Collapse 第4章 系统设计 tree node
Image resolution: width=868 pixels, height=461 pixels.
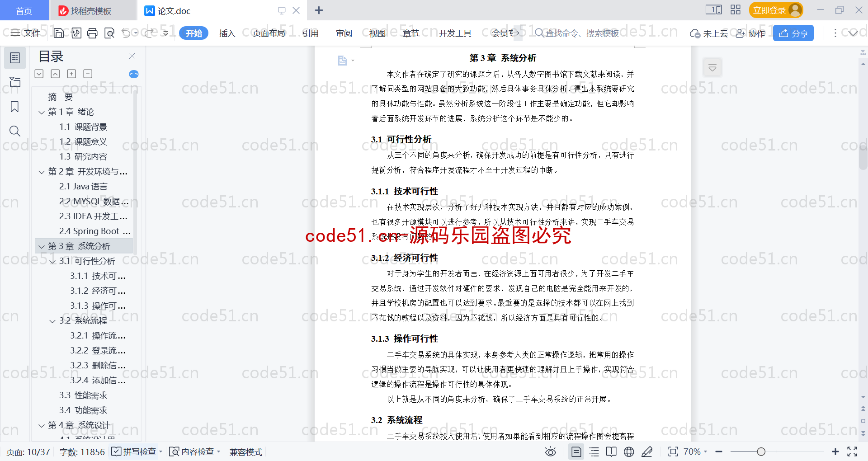42,426
